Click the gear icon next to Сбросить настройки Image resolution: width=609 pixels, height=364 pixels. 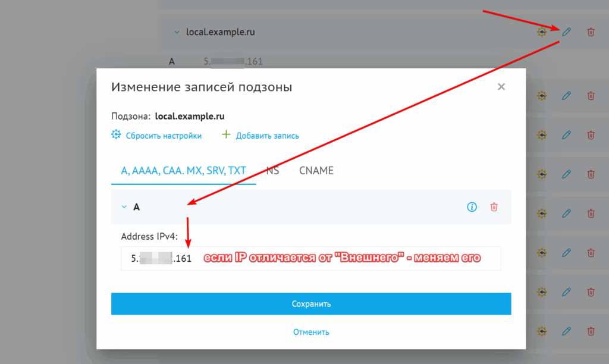[117, 135]
